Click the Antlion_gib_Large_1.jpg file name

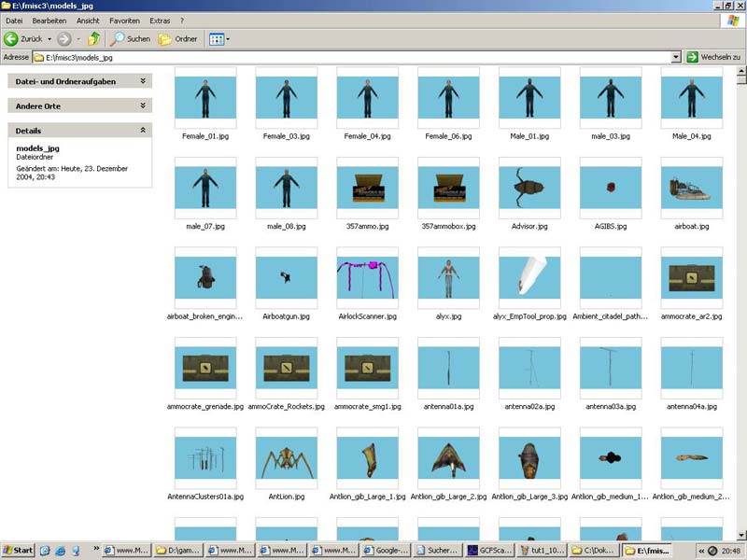click(x=367, y=497)
